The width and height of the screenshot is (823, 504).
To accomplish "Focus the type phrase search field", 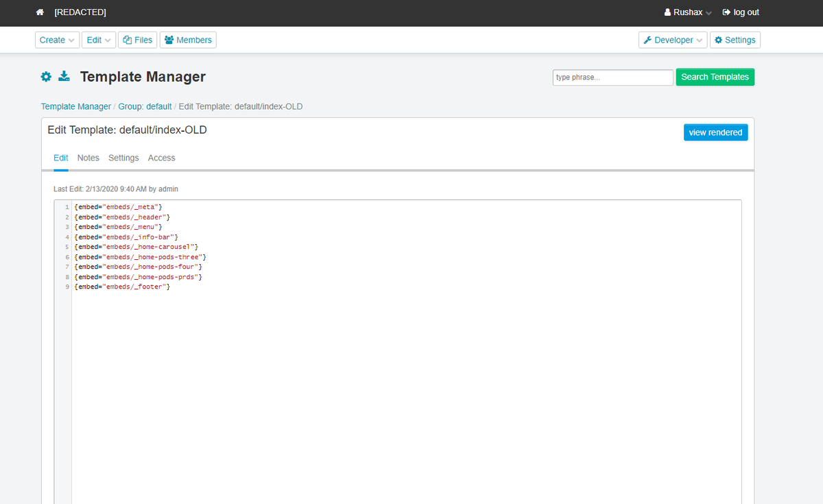I will coord(613,77).
